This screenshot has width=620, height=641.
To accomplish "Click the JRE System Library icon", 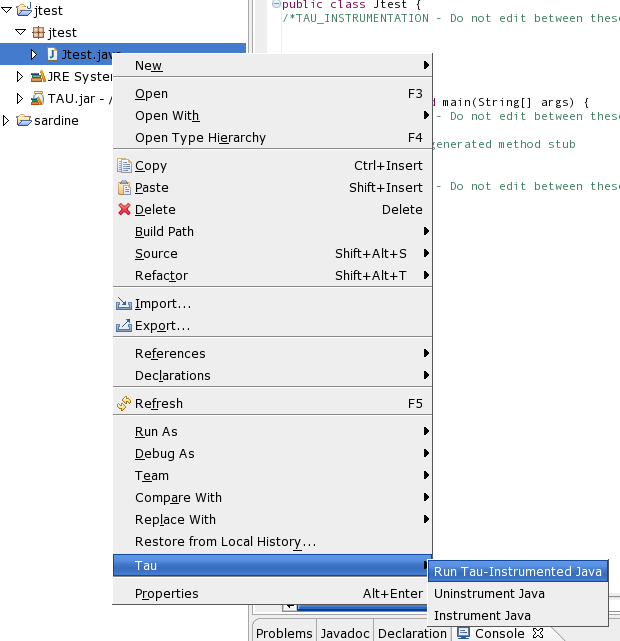I will click(x=38, y=76).
